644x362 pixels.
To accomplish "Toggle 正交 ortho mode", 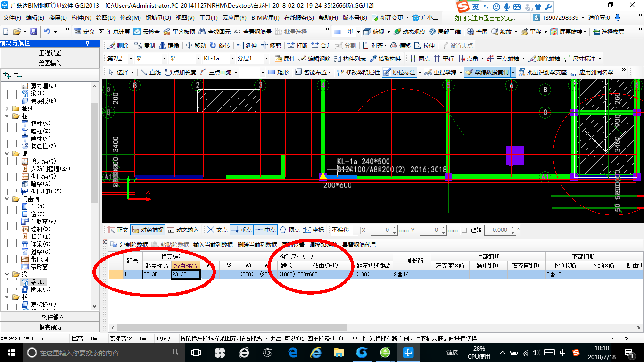I will pyautogui.click(x=118, y=230).
